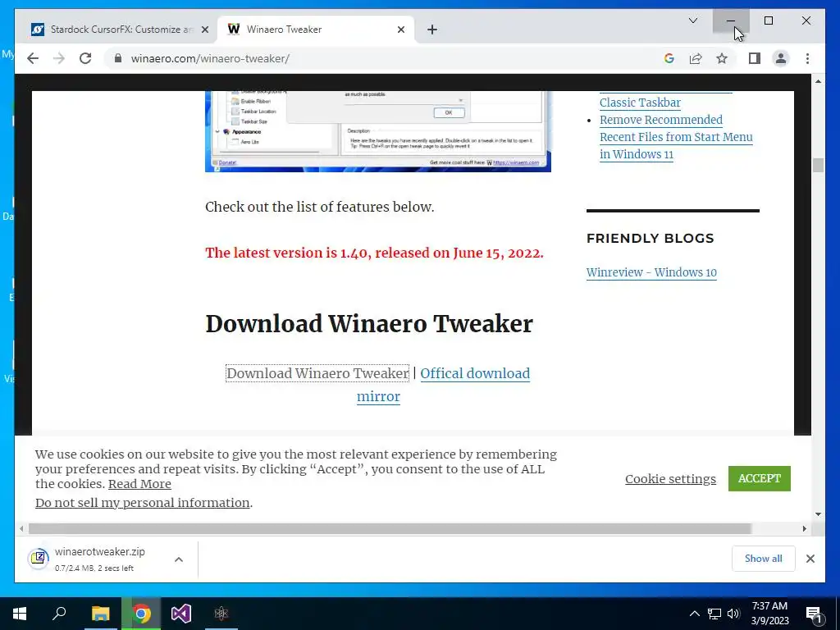Close the Winaero Tweaker tab
The image size is (840, 630).
point(400,30)
